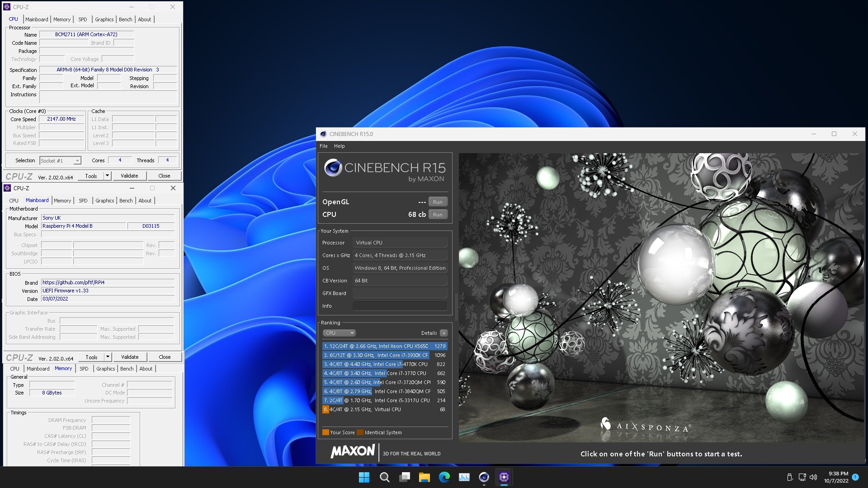Open SPD tab in top CPU-Z
This screenshot has height=488, width=868.
[83, 19]
